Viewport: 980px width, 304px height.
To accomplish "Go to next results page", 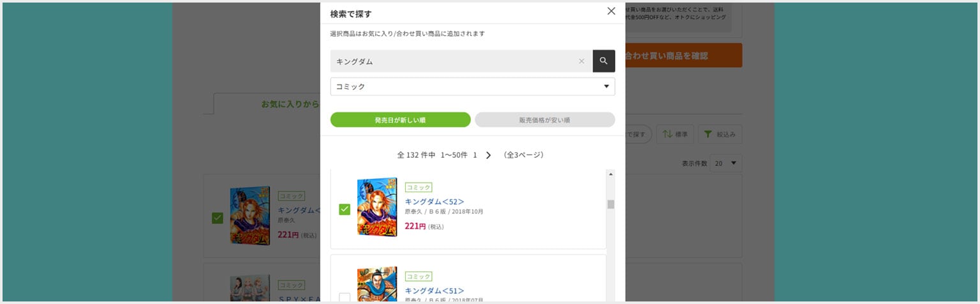I will [489, 155].
